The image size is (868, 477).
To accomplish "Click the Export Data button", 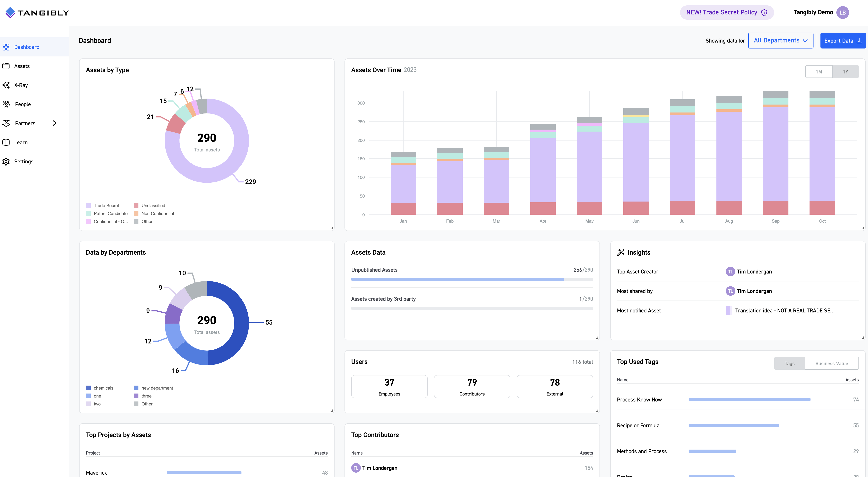I will click(x=843, y=41).
